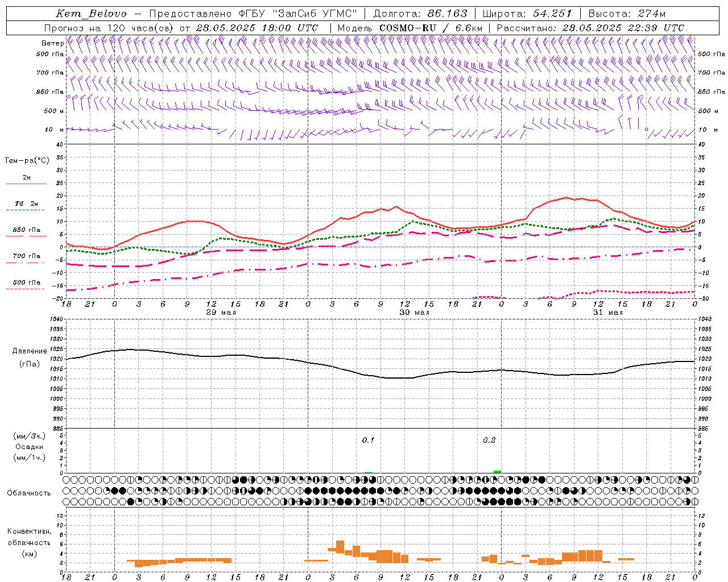Viewport: 728px width, 582px height.
Task: Click the station name Kem_Belovo
Action: pyautogui.click(x=92, y=14)
